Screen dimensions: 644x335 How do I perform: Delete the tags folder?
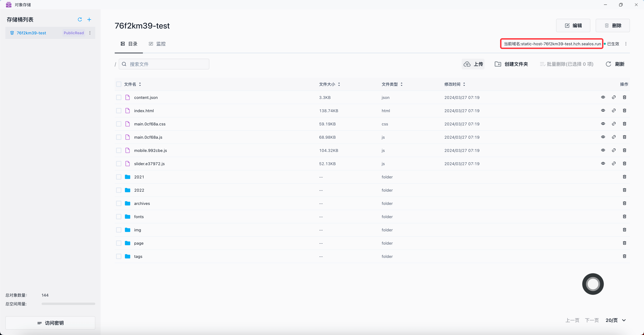pyautogui.click(x=625, y=256)
